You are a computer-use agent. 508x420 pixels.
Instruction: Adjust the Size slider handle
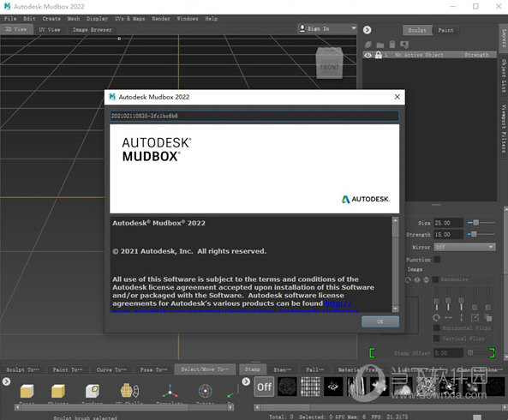click(475, 222)
